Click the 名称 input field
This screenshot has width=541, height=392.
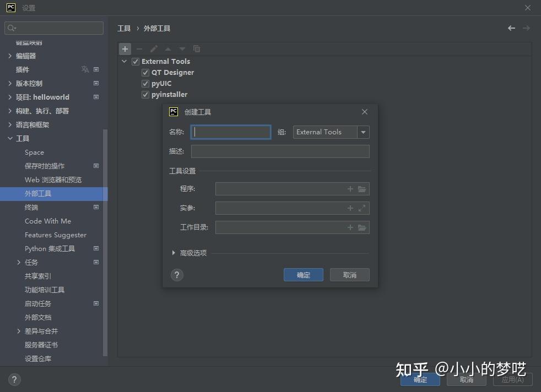coord(231,132)
